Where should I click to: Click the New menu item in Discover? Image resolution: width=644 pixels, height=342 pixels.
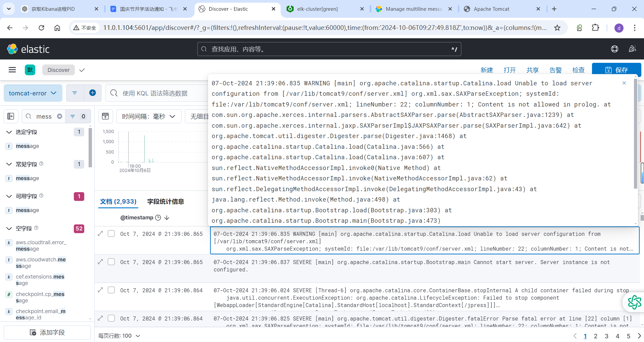[x=487, y=70]
